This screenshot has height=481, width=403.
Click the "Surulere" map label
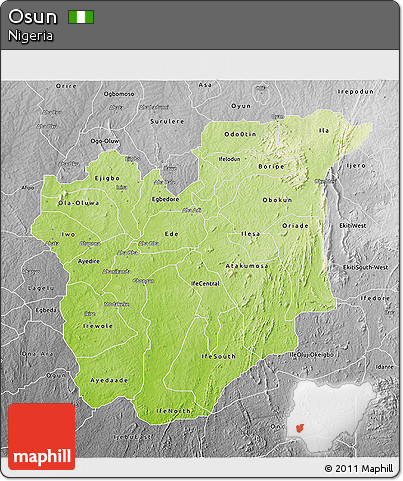click(167, 121)
